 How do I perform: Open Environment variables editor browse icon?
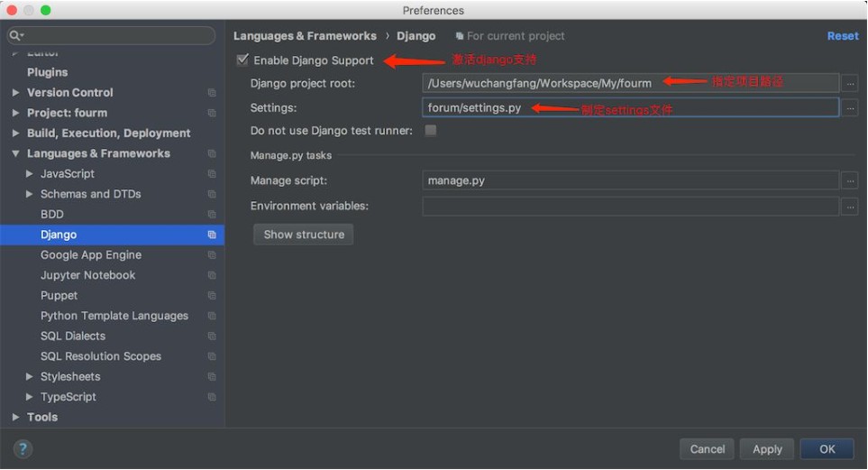[x=849, y=207]
